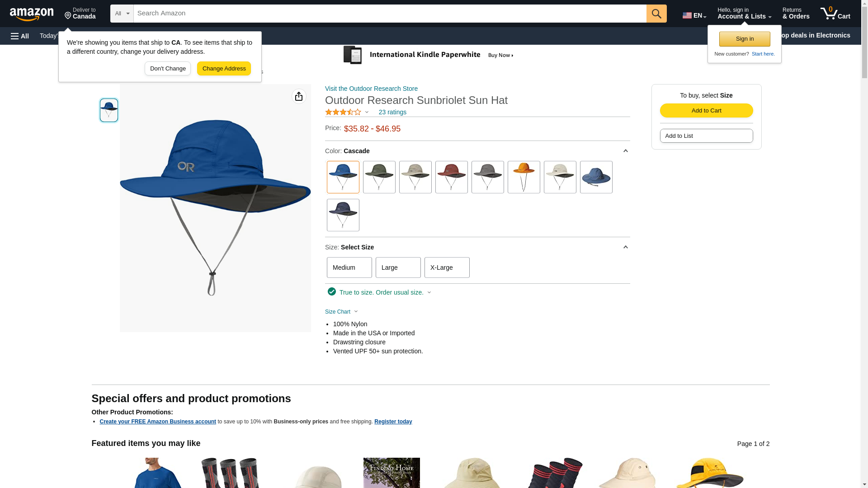Click in the Search Amazon field
The width and height of the screenshot is (868, 488).
coord(390,14)
